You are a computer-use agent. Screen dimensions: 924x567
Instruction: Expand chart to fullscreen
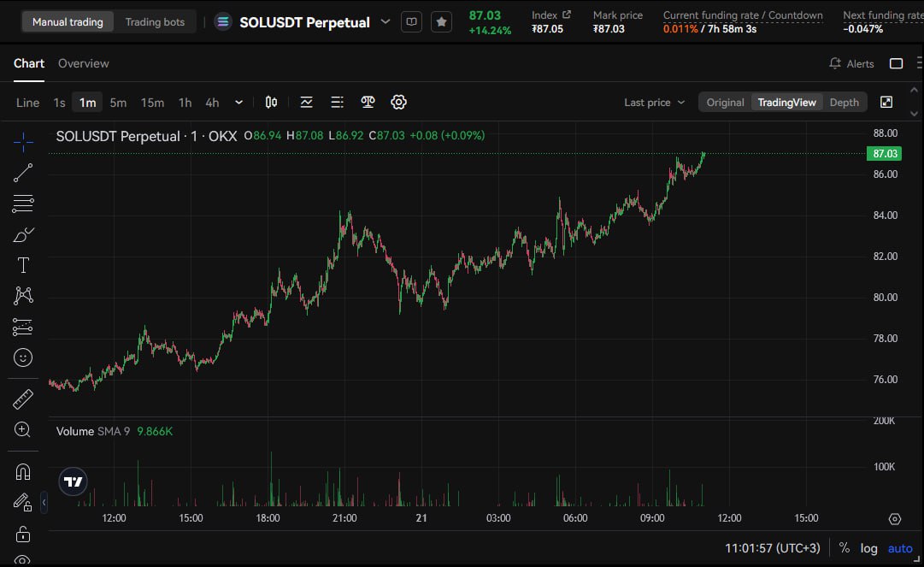point(886,102)
